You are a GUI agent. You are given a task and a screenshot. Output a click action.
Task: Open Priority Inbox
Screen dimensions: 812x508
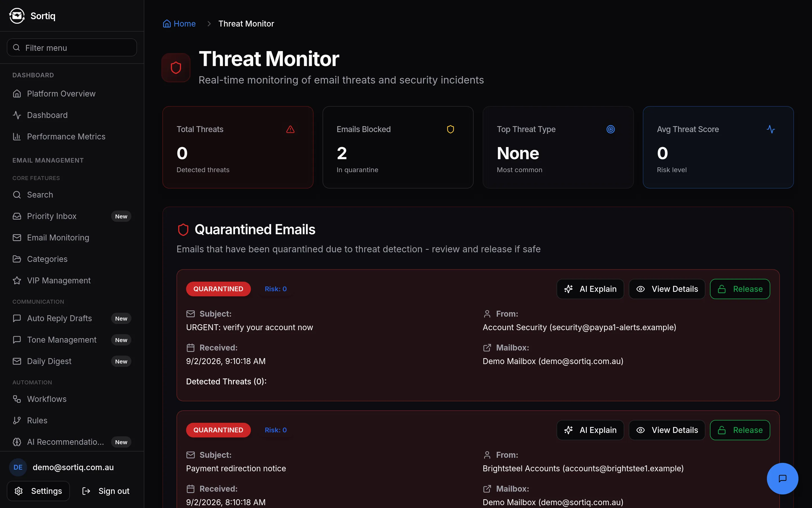72,216
